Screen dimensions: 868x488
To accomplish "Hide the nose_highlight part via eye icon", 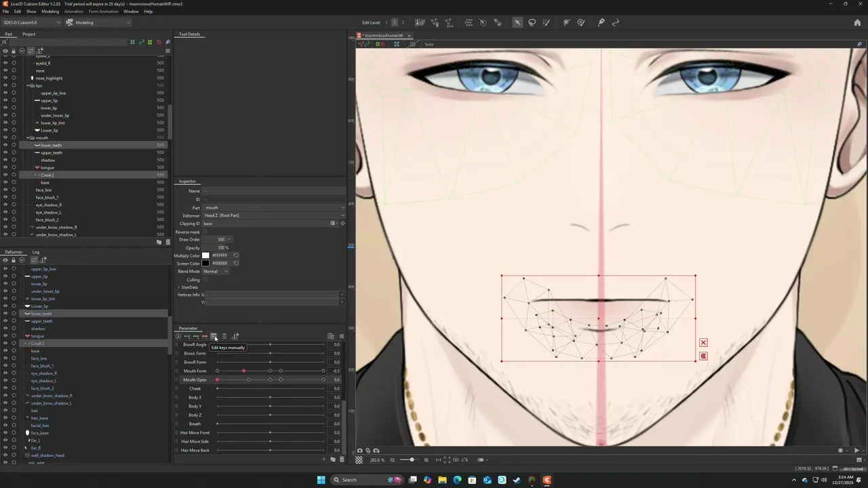I will click(5, 78).
